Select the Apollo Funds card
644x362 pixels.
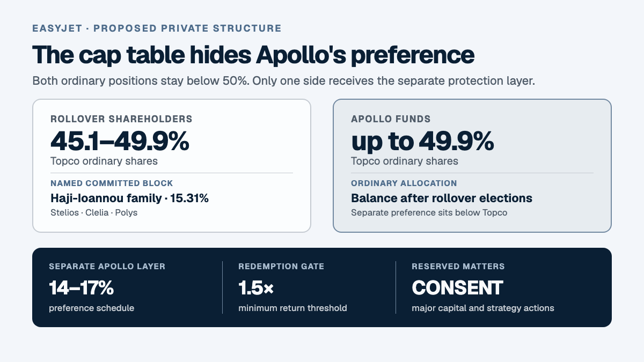[x=472, y=166]
